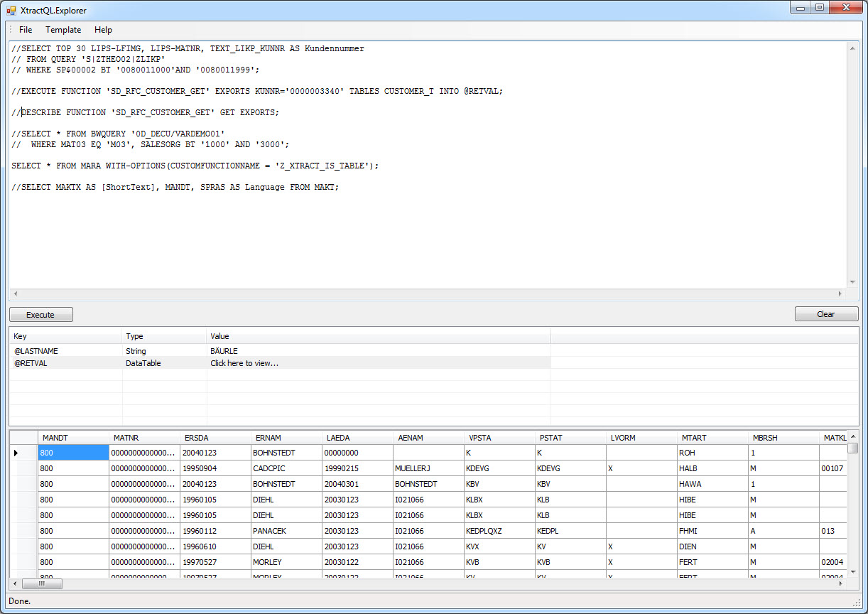Click the grid horizontal scroll-right arrow
This screenshot has height=614, width=868.
(842, 584)
